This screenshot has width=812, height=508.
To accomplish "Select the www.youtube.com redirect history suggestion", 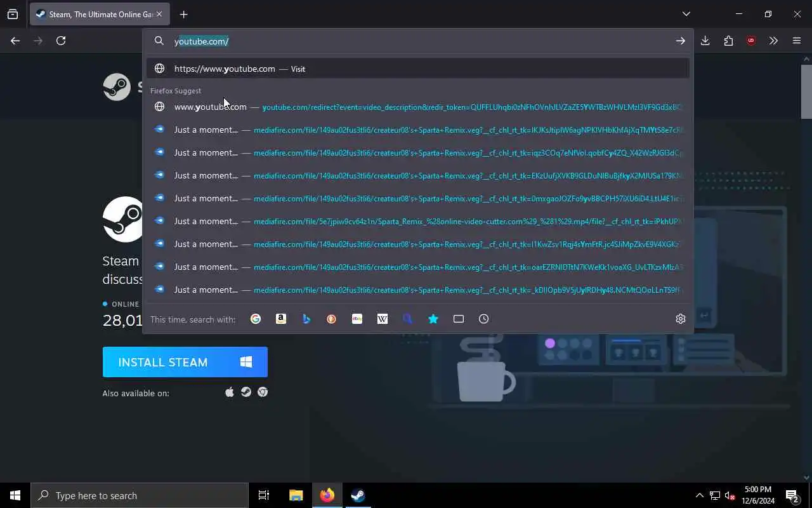I will pyautogui.click(x=418, y=107).
